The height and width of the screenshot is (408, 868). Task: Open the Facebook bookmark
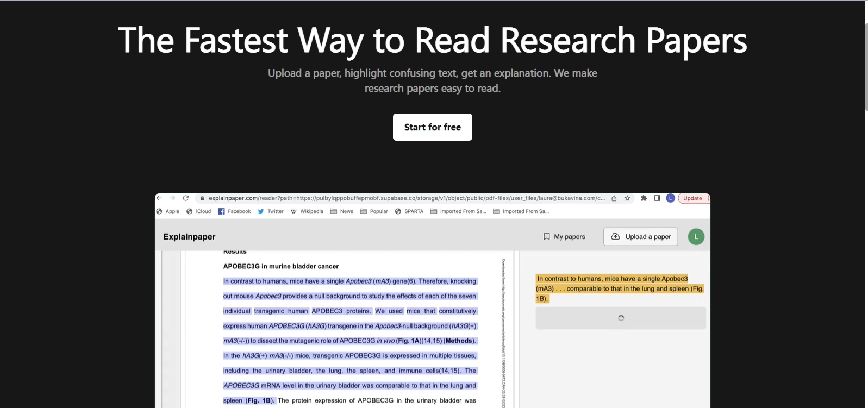(x=234, y=211)
